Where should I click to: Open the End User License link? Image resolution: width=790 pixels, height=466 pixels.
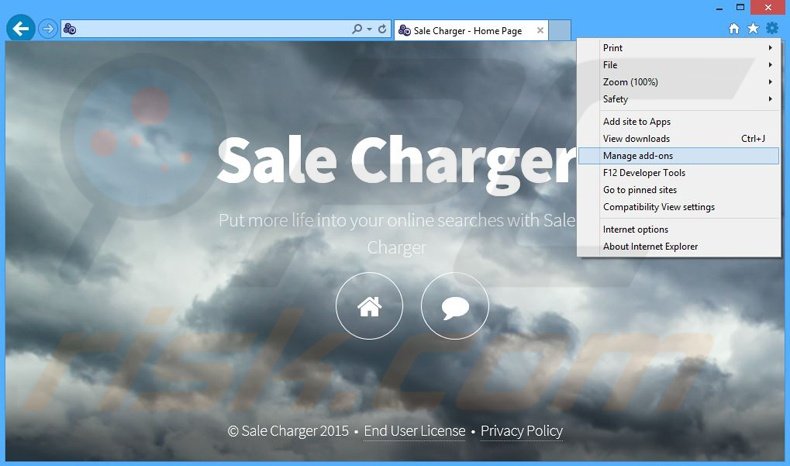[x=415, y=431]
